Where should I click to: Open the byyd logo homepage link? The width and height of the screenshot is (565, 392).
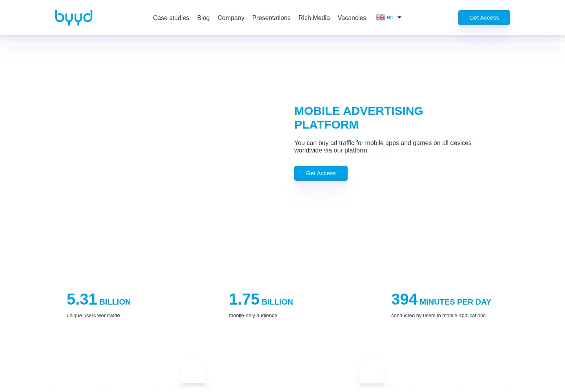[x=74, y=18]
